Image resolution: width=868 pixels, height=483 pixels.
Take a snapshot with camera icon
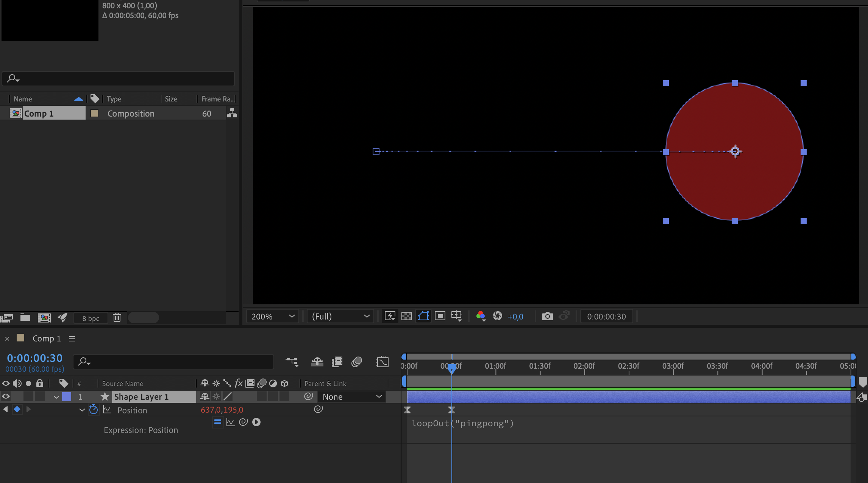pos(547,316)
